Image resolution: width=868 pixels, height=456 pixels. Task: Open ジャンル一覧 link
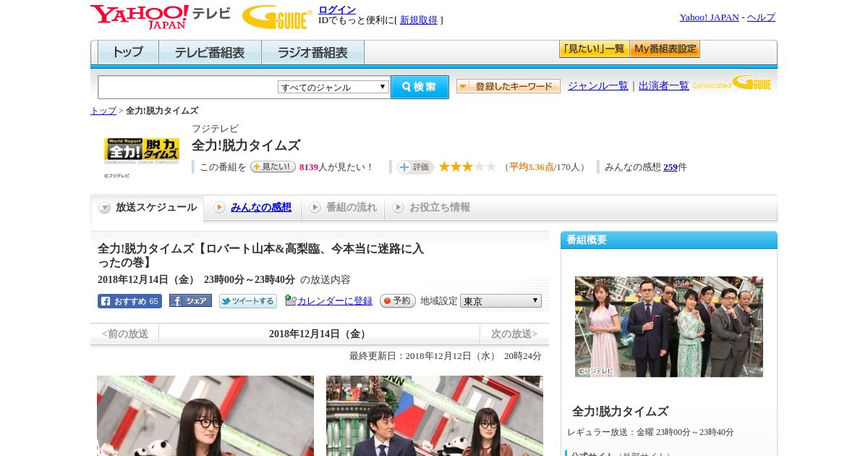(x=597, y=85)
